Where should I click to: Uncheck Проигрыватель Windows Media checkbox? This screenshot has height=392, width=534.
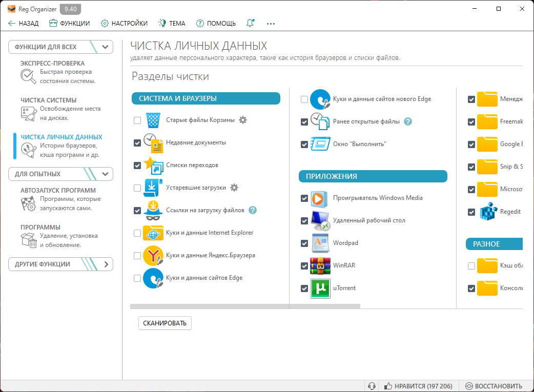[304, 198]
